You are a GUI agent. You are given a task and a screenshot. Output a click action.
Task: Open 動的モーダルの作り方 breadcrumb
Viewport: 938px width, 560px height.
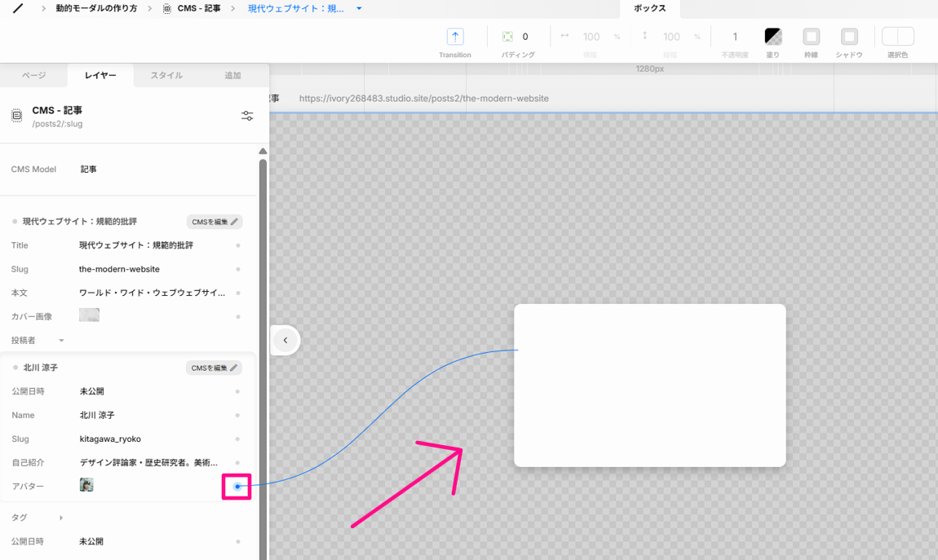(96, 8)
